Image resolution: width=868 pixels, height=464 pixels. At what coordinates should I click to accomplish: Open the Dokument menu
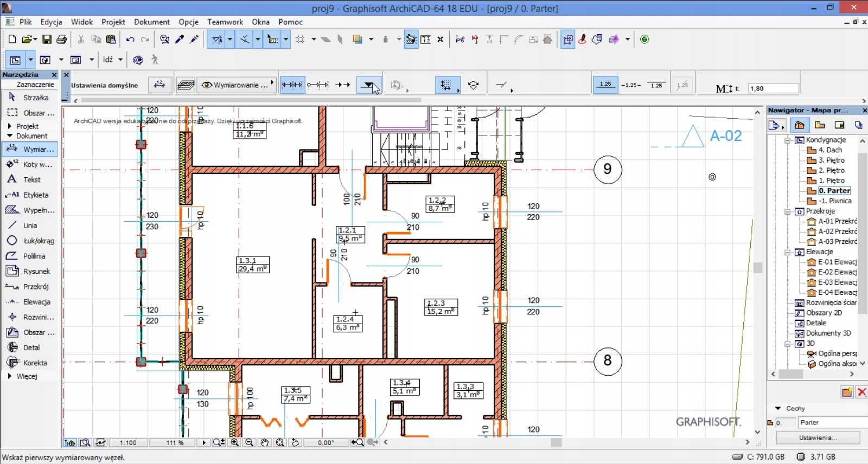click(x=152, y=22)
